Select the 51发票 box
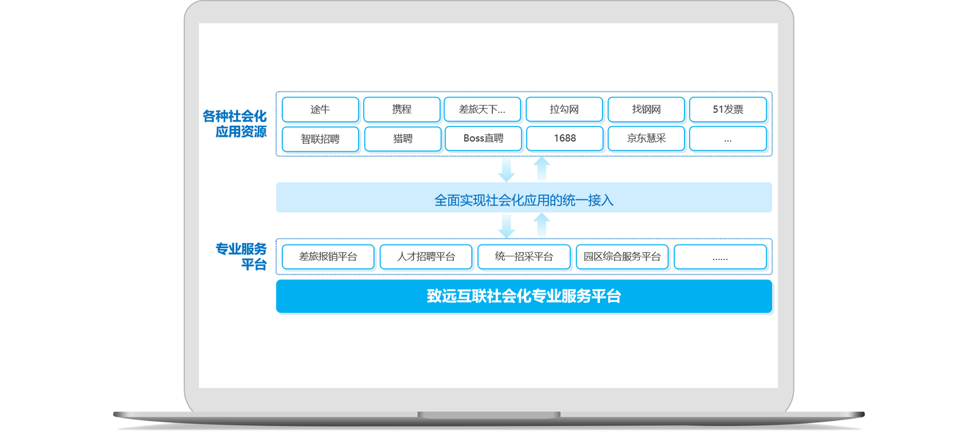The width and height of the screenshot is (980, 432). 728,109
